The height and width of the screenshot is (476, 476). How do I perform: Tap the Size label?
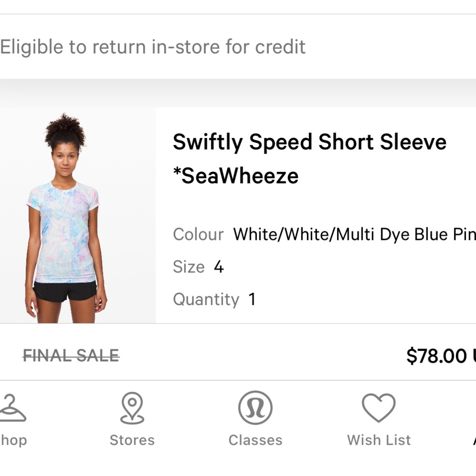[189, 267]
